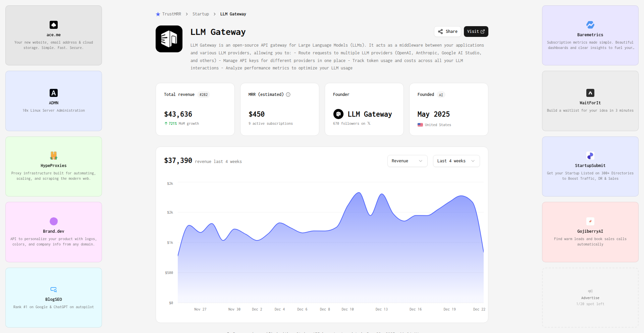
Task: Click the Advertise megaphone icon
Action: click(x=590, y=291)
